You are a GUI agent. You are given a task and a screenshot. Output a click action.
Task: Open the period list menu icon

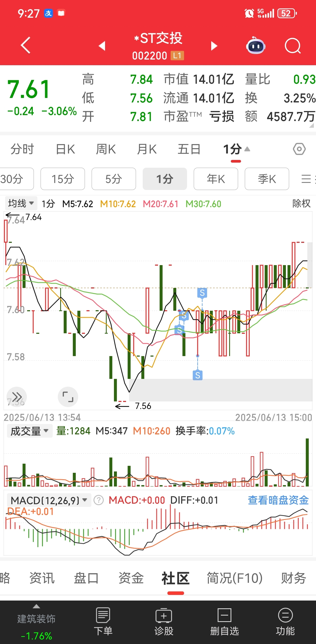coord(306,179)
